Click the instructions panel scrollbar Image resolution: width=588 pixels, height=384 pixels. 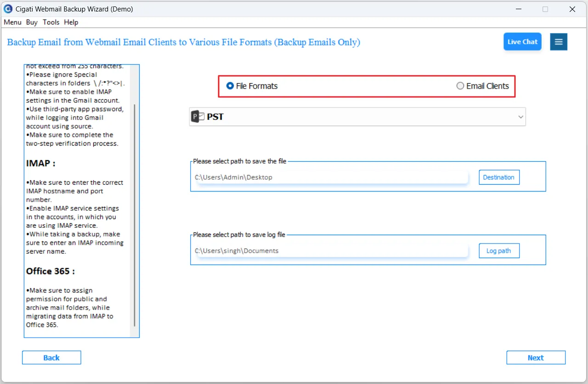[x=135, y=215]
